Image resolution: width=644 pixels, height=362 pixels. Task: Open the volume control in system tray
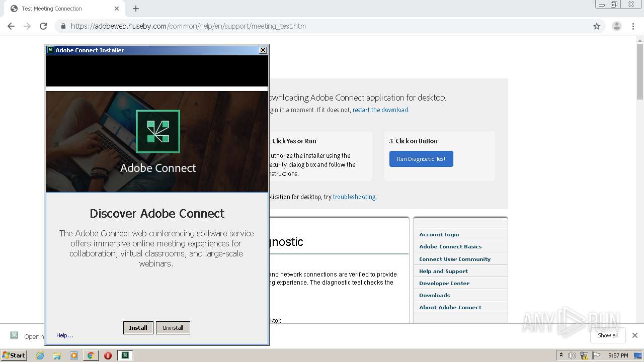[x=572, y=355]
